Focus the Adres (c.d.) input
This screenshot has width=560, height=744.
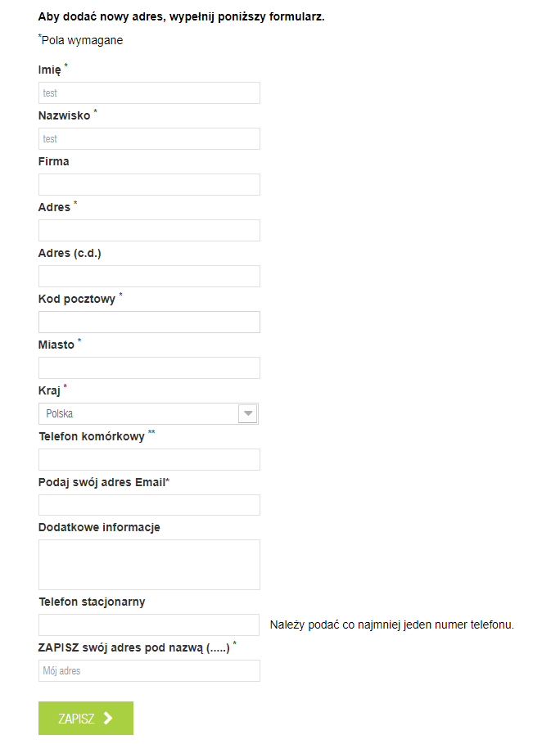pos(149,277)
